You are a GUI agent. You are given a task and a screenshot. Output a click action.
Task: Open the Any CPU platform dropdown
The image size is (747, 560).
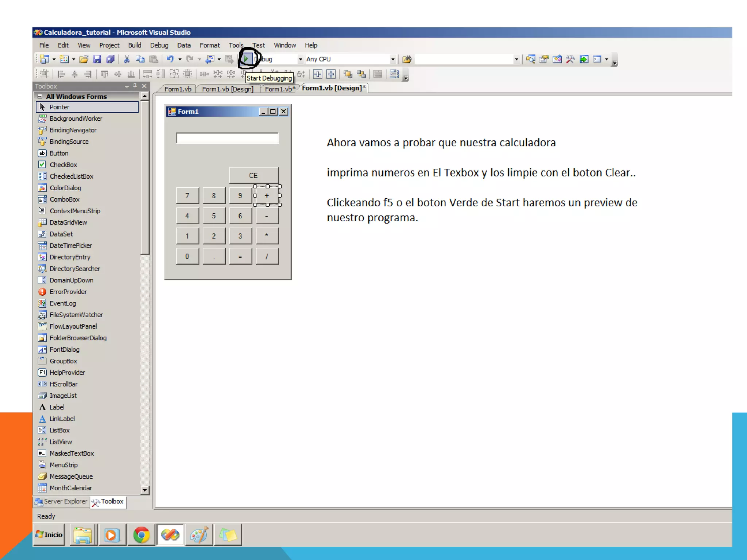(392, 59)
